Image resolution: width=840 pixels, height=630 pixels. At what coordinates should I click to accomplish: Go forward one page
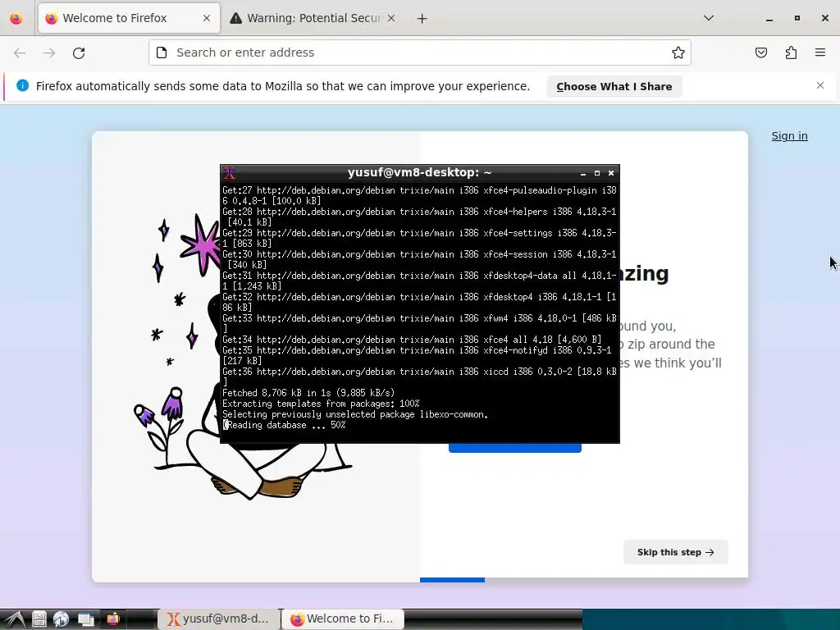point(49,52)
